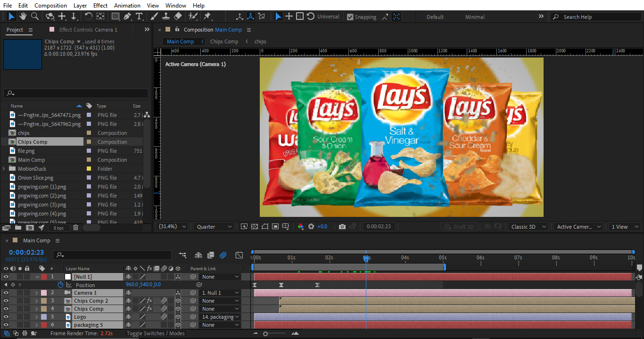Hide the Camera 1 layer
Viewport: 644px width, 339px height.
(x=6, y=293)
